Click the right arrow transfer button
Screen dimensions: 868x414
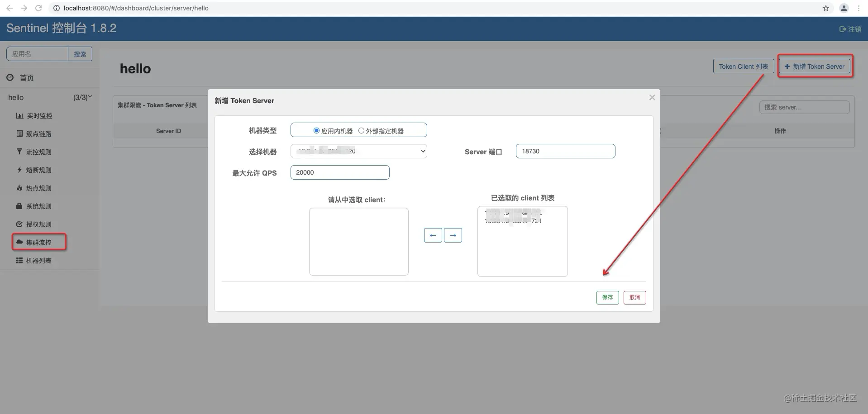click(453, 235)
